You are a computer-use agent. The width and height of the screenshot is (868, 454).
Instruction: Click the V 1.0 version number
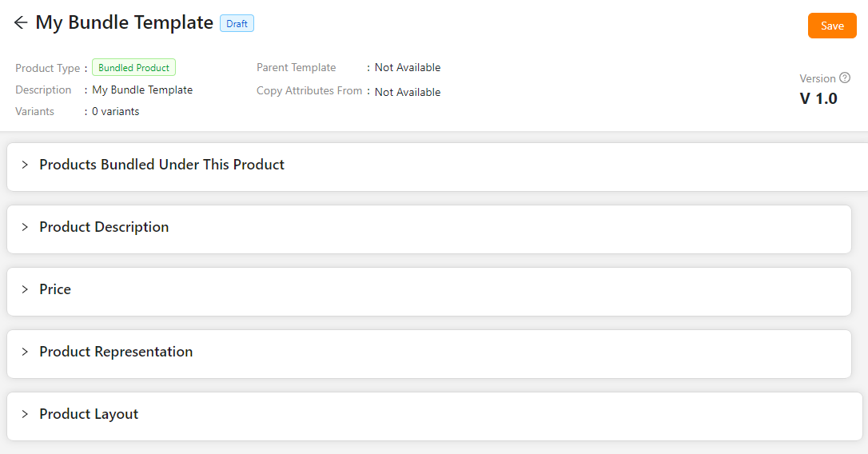[x=818, y=98]
